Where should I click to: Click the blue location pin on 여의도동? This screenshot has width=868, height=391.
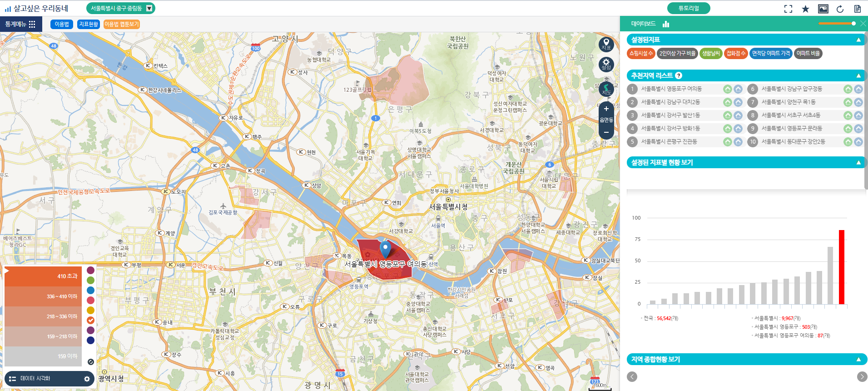point(385,249)
